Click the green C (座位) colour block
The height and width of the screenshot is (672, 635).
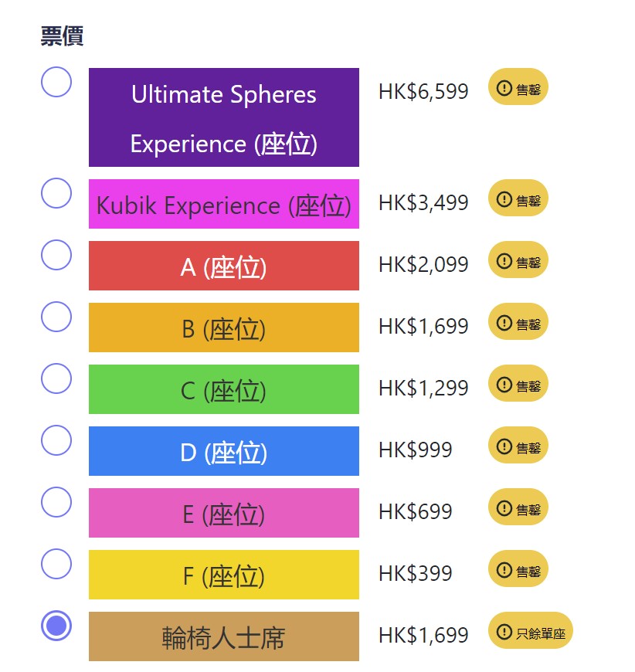click(224, 390)
